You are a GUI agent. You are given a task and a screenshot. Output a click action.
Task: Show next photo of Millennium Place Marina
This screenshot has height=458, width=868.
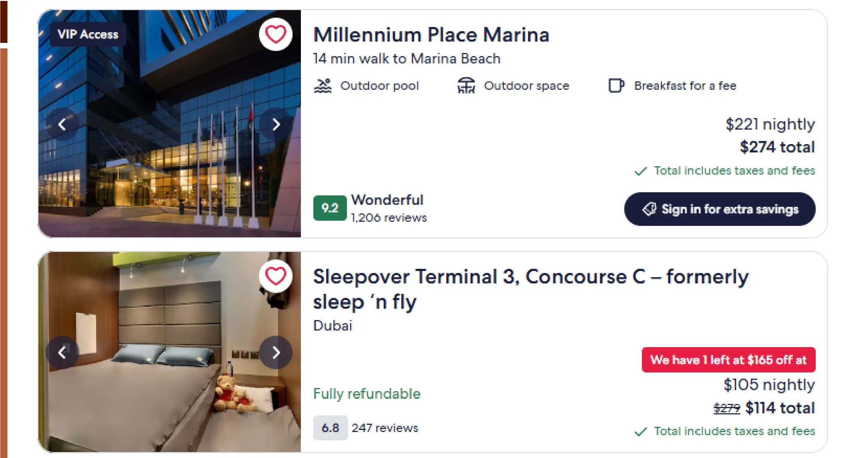[276, 124]
